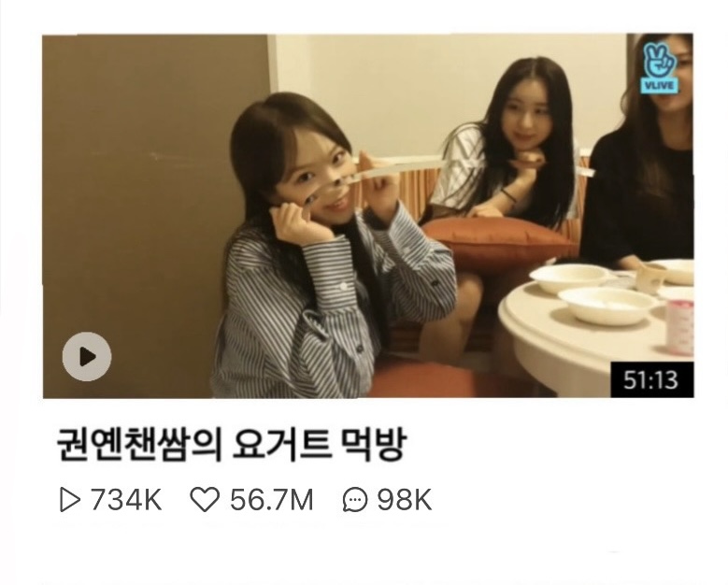The height and width of the screenshot is (585, 728).
Task: Click the 98K comments count
Action: point(405,500)
